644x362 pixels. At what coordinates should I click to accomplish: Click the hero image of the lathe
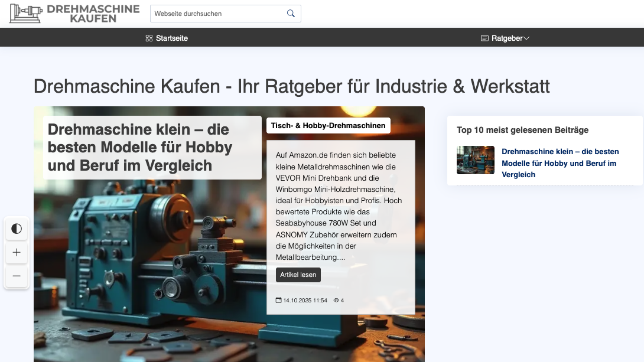[x=148, y=266]
